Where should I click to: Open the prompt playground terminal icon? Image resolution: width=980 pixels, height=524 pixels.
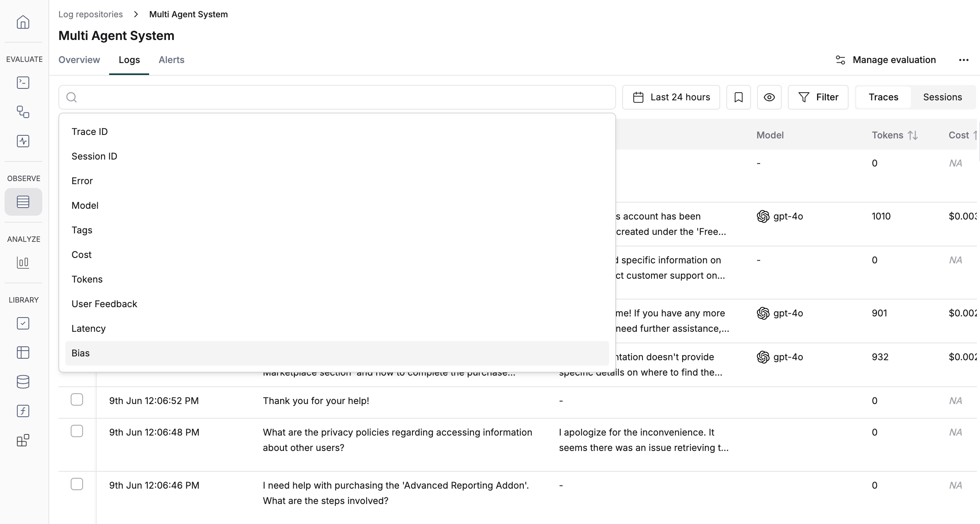tap(23, 83)
